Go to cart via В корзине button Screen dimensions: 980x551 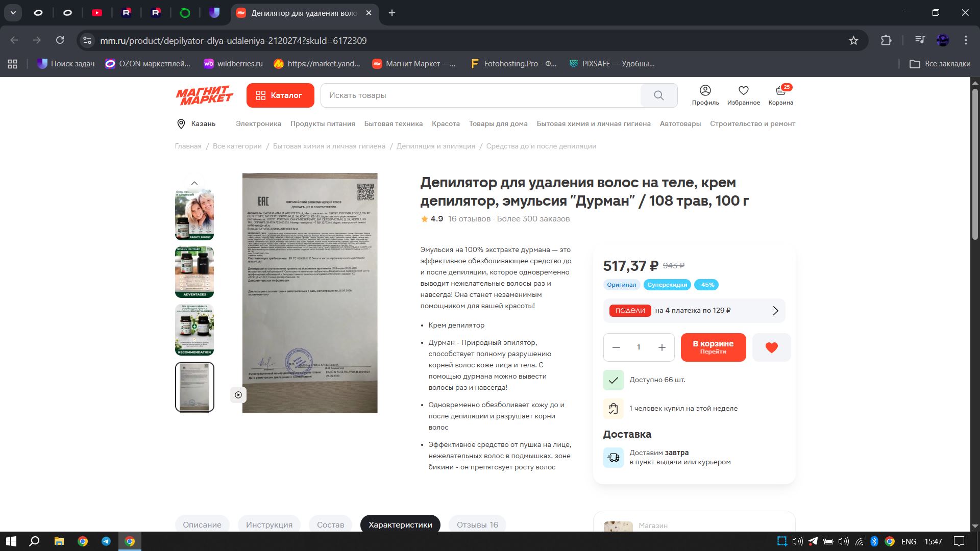point(713,347)
